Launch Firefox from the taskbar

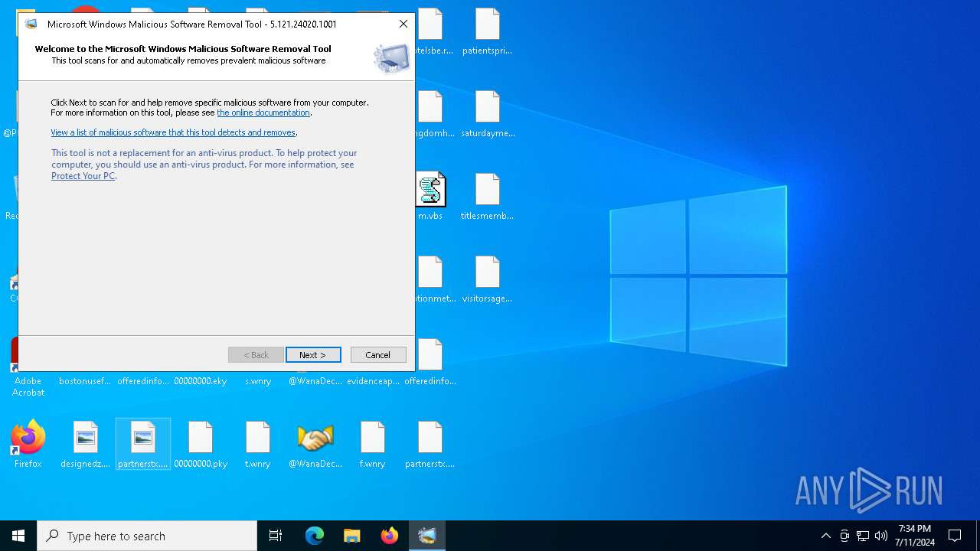[x=390, y=536]
